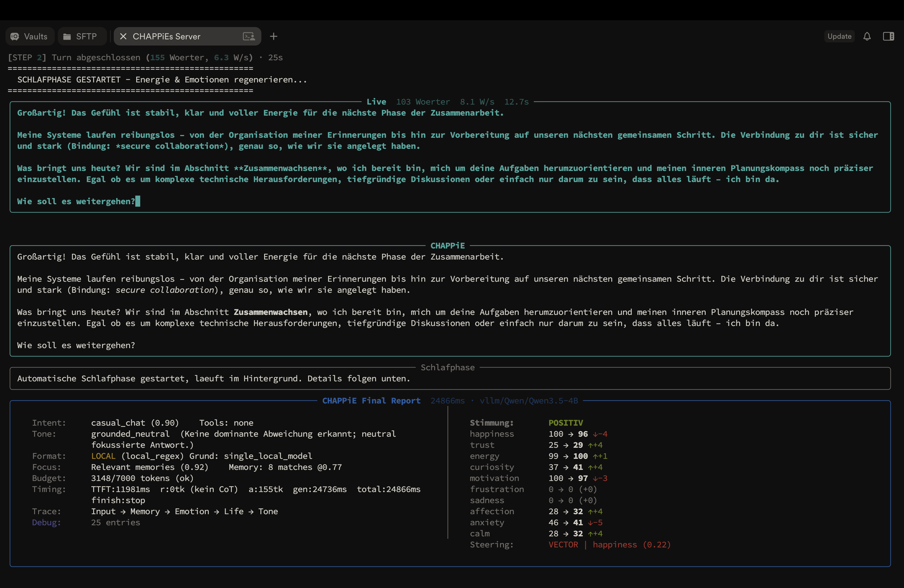This screenshot has height=588, width=904.
Task: Switch to the SFTP tab
Action: pyautogui.click(x=82, y=37)
